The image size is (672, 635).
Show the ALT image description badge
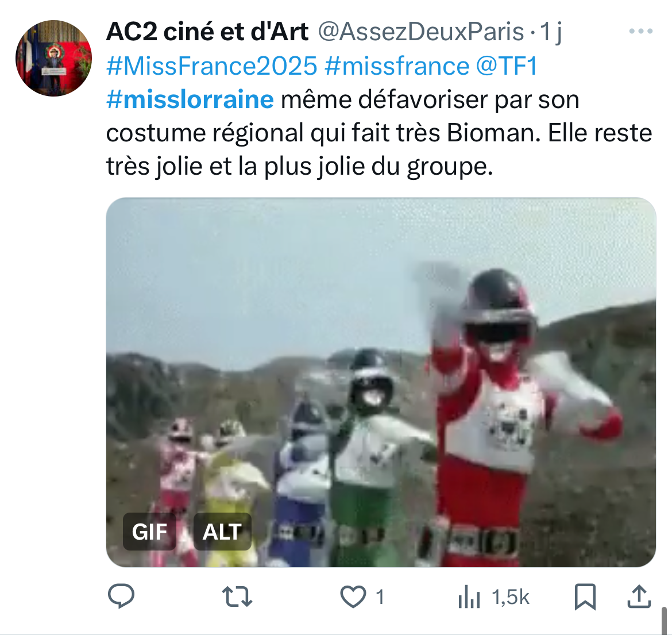point(222,532)
